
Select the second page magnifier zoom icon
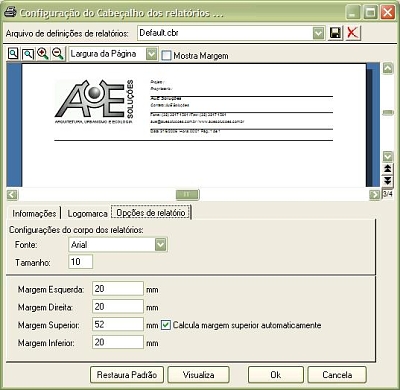28,54
